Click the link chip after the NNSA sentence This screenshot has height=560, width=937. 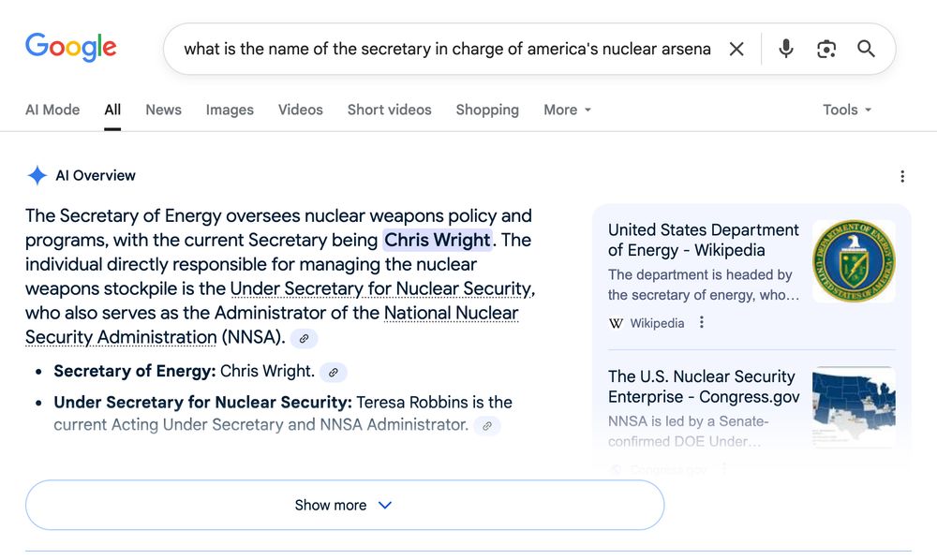pos(304,338)
